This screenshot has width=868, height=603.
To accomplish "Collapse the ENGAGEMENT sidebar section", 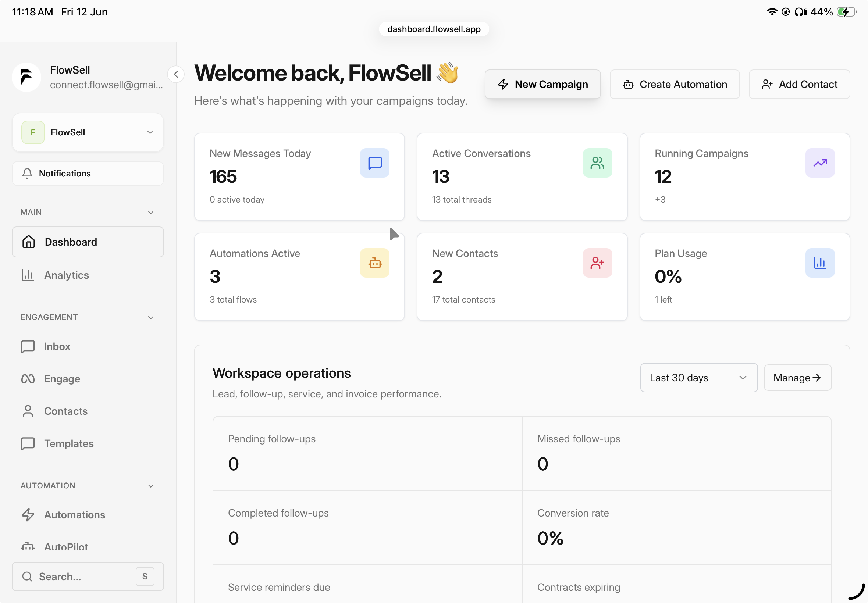I will tap(151, 317).
